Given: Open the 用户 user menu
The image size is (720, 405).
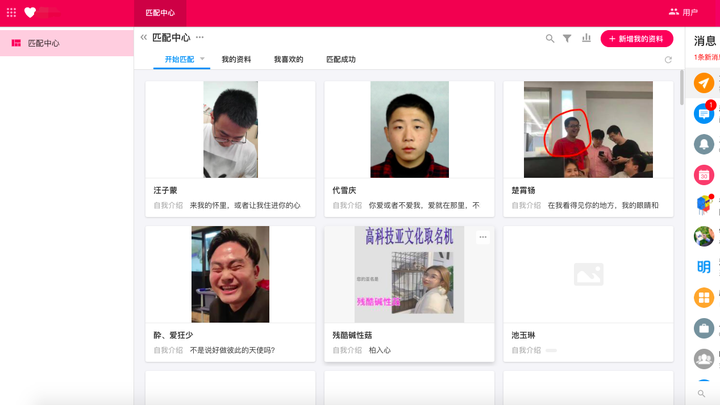Looking at the screenshot, I should [683, 12].
